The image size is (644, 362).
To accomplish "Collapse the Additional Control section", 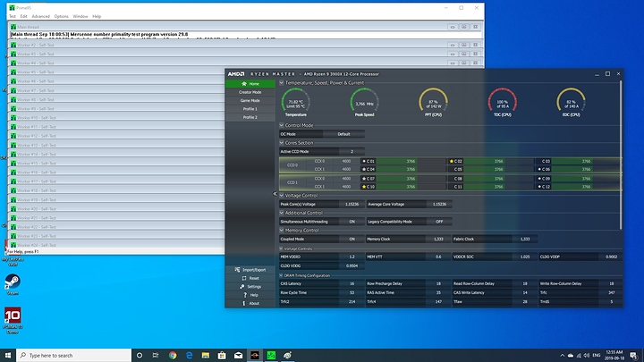I will tap(282, 213).
